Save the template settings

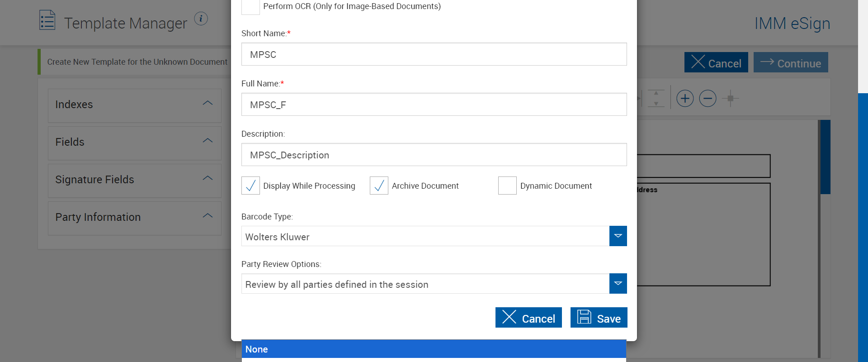point(599,318)
